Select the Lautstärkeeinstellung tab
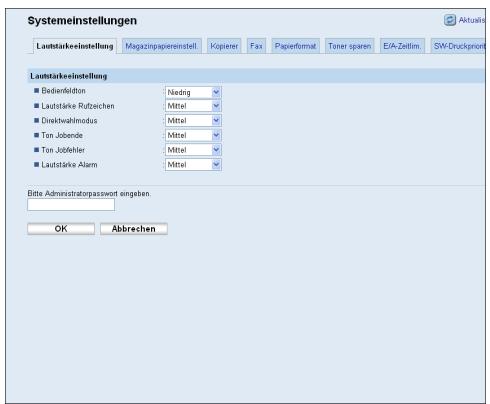The image size is (490, 404). click(x=75, y=46)
